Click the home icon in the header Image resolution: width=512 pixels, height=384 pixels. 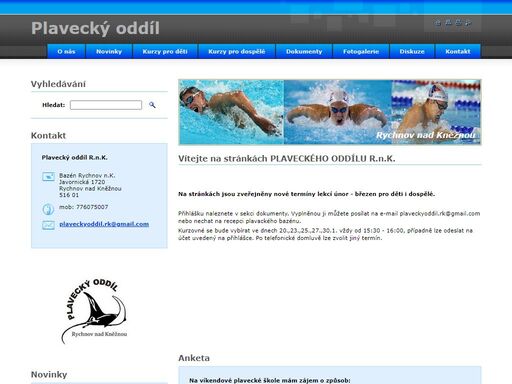(x=438, y=23)
